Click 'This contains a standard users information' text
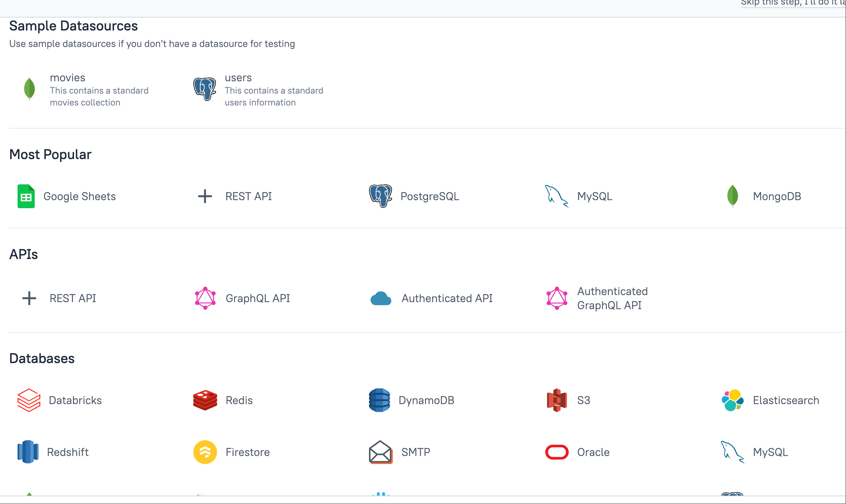Viewport: 846px width, 504px height. pyautogui.click(x=274, y=96)
